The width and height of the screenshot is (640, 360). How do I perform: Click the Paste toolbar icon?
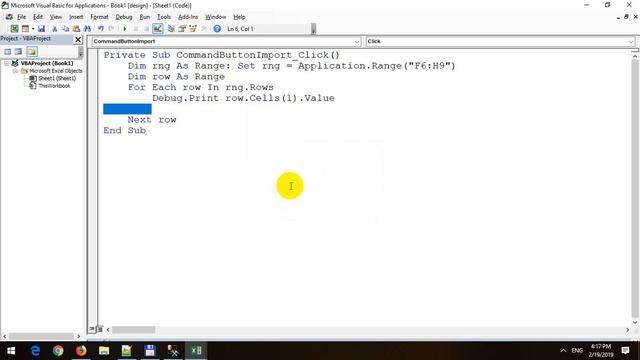[x=76, y=29]
